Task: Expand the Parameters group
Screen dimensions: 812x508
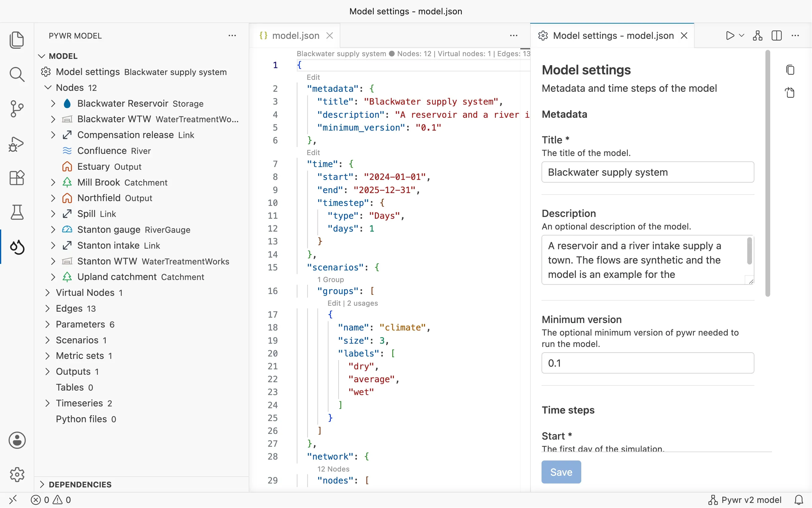Action: [x=47, y=324]
